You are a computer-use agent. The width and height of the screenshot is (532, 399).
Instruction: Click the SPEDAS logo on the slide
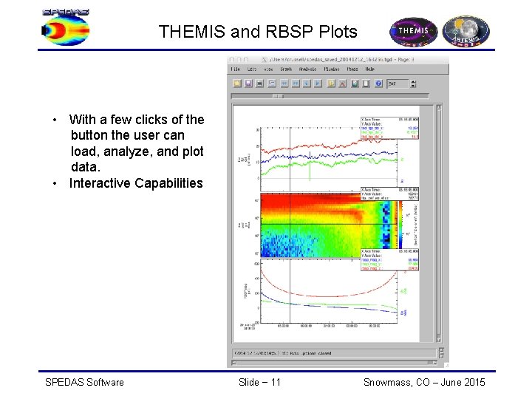(x=66, y=27)
